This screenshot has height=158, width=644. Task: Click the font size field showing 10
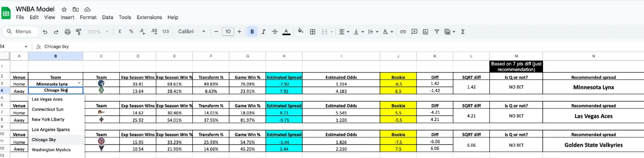tap(228, 31)
